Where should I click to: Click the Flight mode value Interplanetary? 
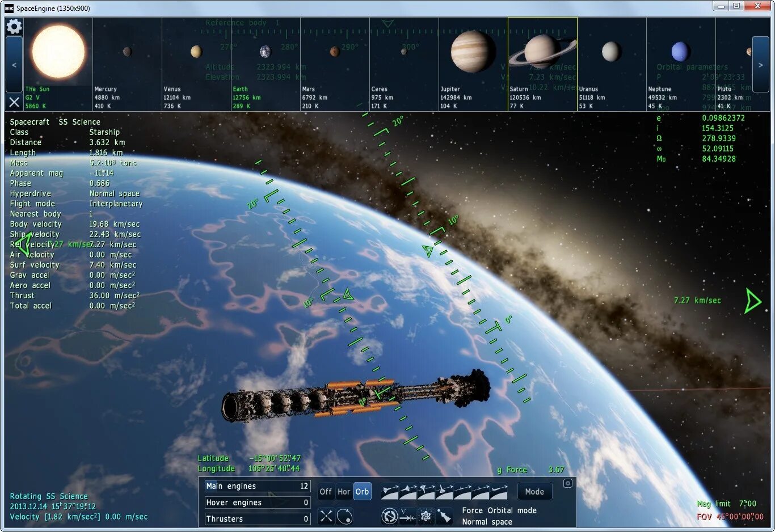(x=116, y=204)
